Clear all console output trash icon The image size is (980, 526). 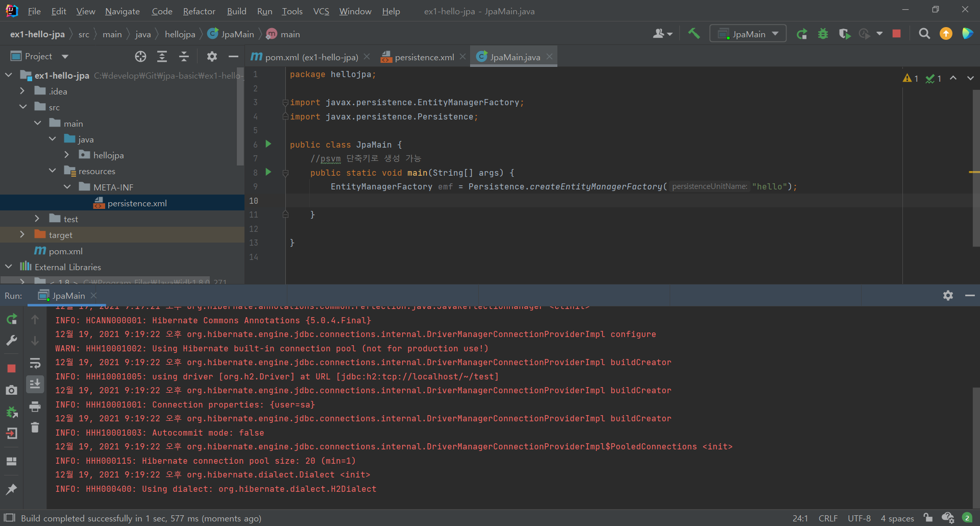tap(35, 427)
